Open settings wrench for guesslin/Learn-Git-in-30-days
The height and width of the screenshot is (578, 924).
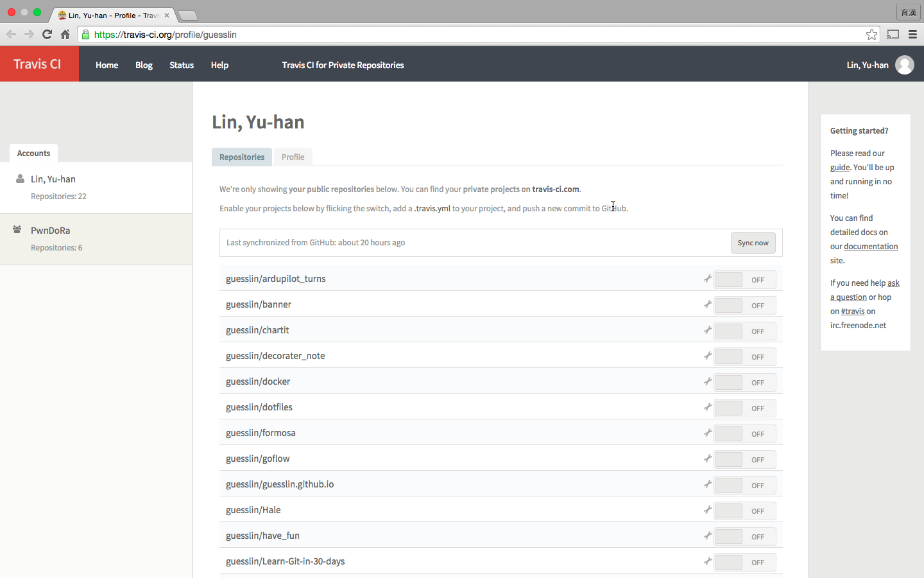coord(708,561)
